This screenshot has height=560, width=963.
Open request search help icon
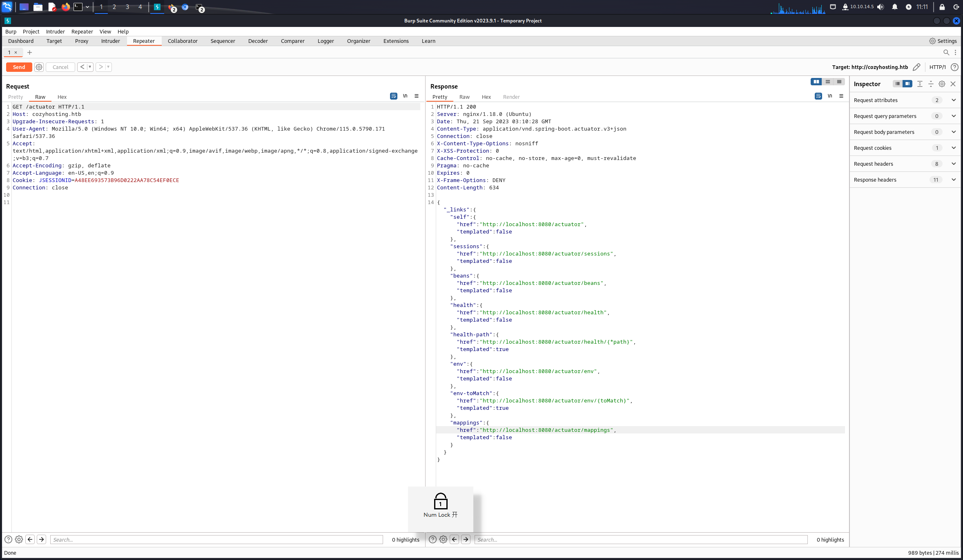coord(8,540)
